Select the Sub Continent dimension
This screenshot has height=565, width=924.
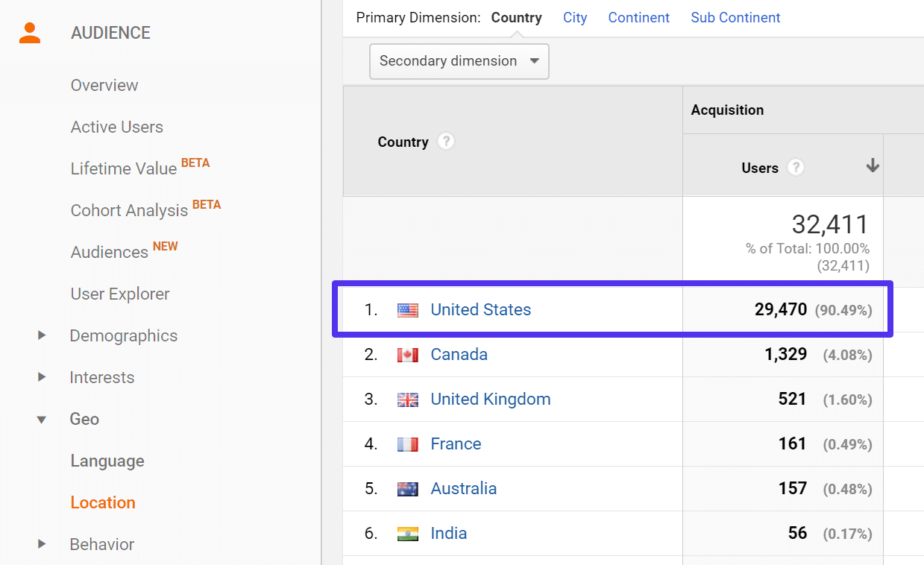click(x=735, y=17)
